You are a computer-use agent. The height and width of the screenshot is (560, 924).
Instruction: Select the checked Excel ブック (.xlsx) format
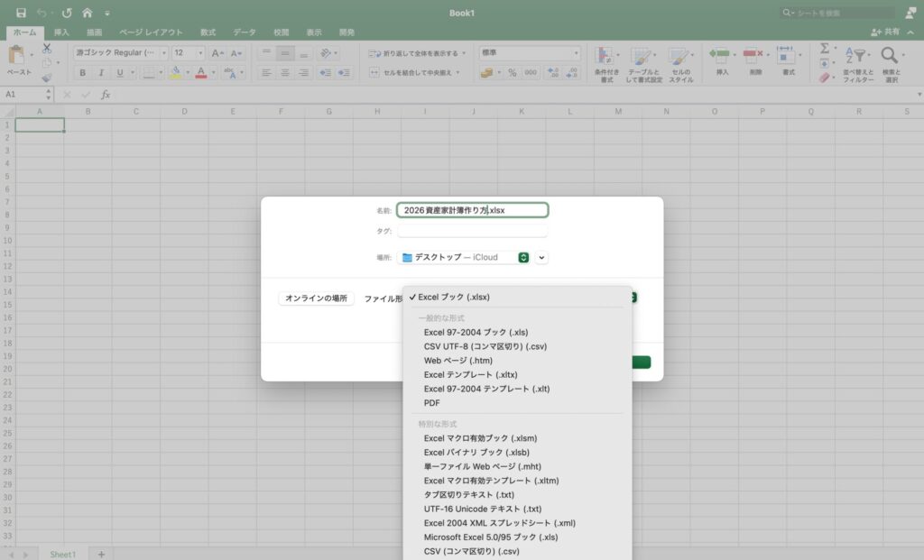coord(453,297)
